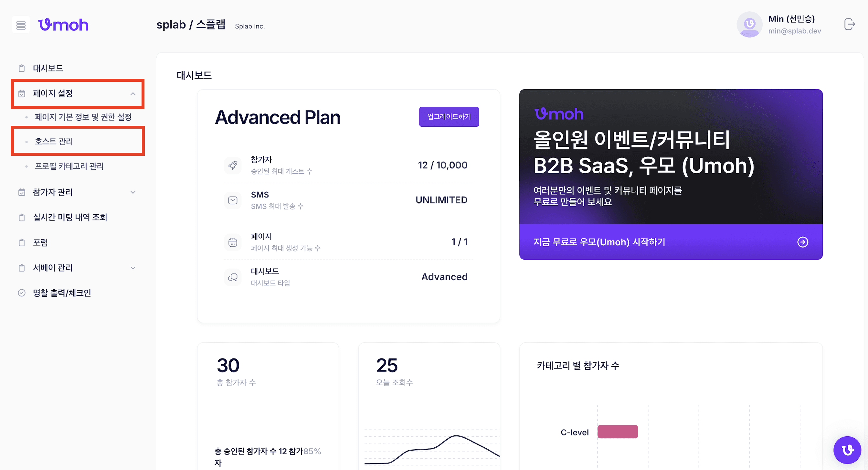Screen dimensions: 868x470
Task: Open the floating Umoh chat bubble
Action: [x=847, y=450]
